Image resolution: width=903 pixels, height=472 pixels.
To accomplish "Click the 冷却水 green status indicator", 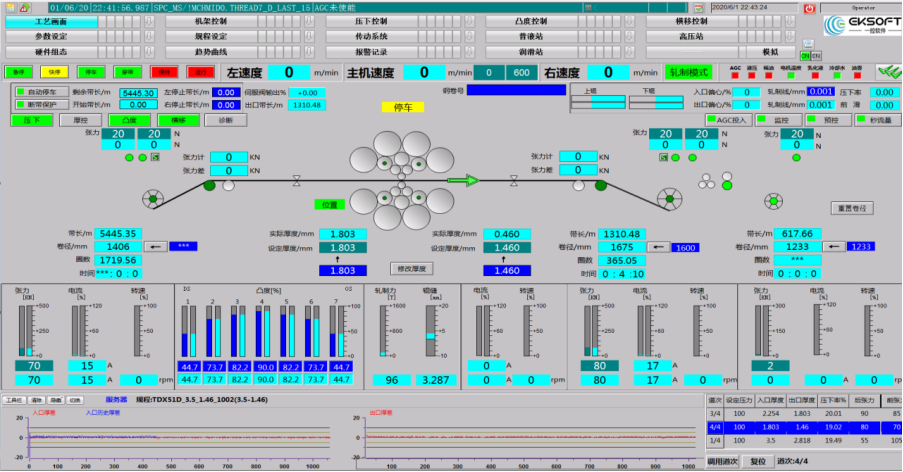I will 836,75.
